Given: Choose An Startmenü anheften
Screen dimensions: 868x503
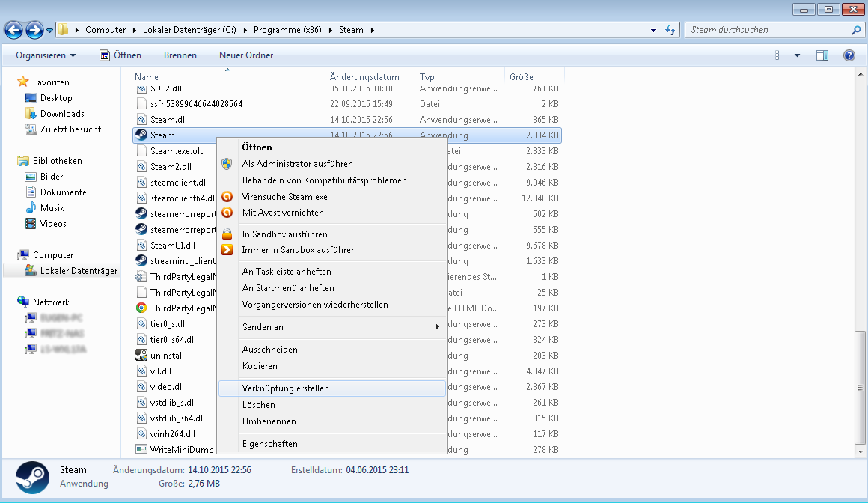Looking at the screenshot, I should pyautogui.click(x=332, y=288).
